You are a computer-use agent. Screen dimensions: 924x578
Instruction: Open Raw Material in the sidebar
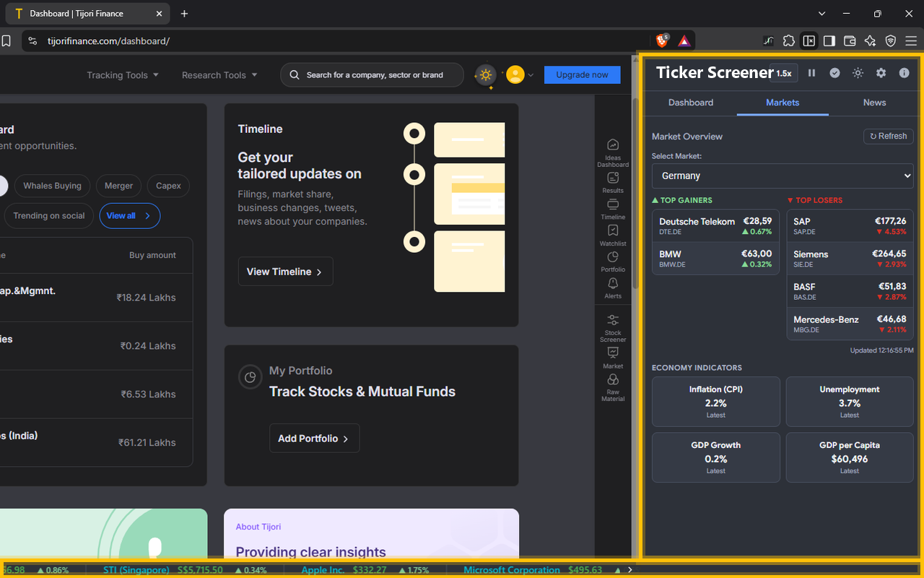point(613,388)
